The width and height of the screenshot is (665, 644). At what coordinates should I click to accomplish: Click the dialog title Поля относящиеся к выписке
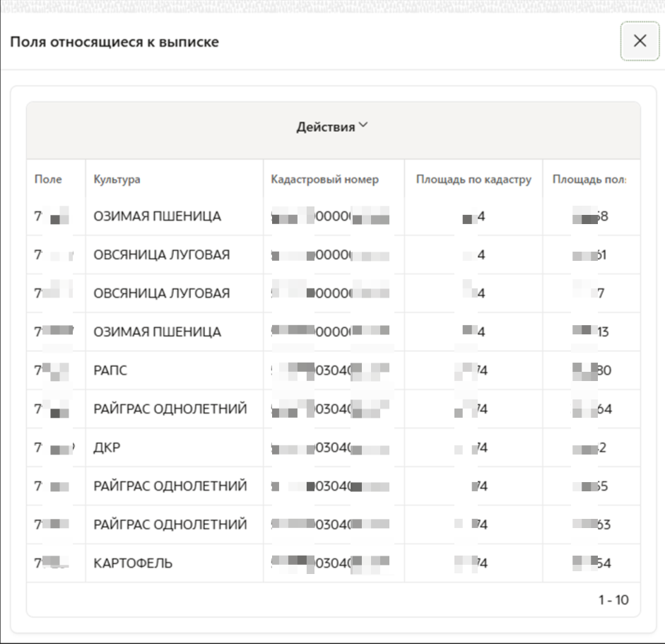(x=114, y=42)
